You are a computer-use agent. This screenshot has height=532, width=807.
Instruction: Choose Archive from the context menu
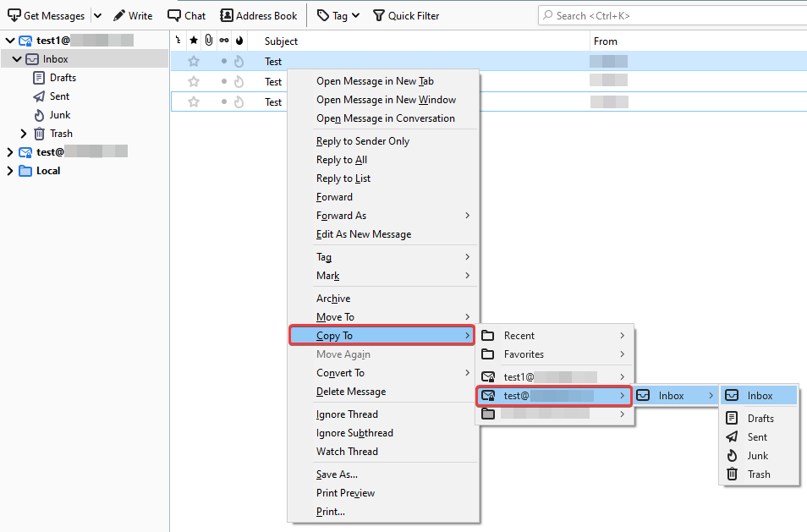click(x=333, y=299)
